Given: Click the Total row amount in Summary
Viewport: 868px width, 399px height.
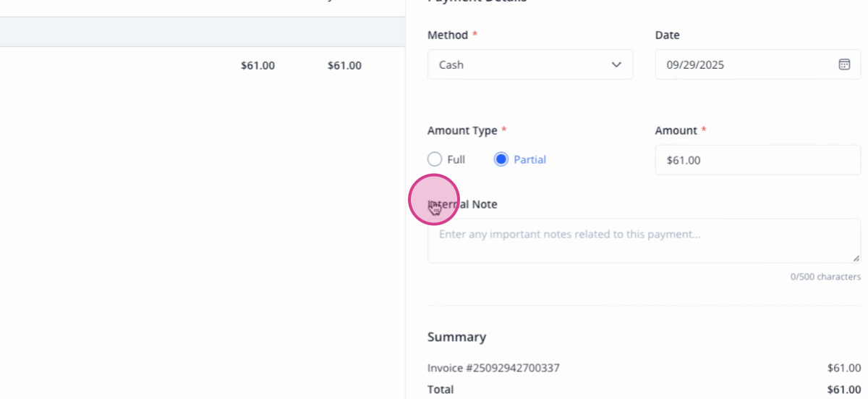Looking at the screenshot, I should click(843, 390).
